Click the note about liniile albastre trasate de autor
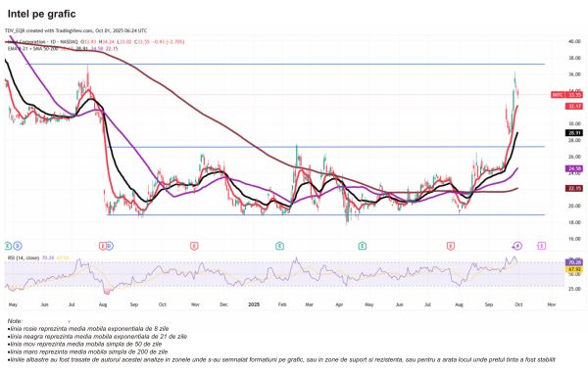The height and width of the screenshot is (371, 588). 281,360
